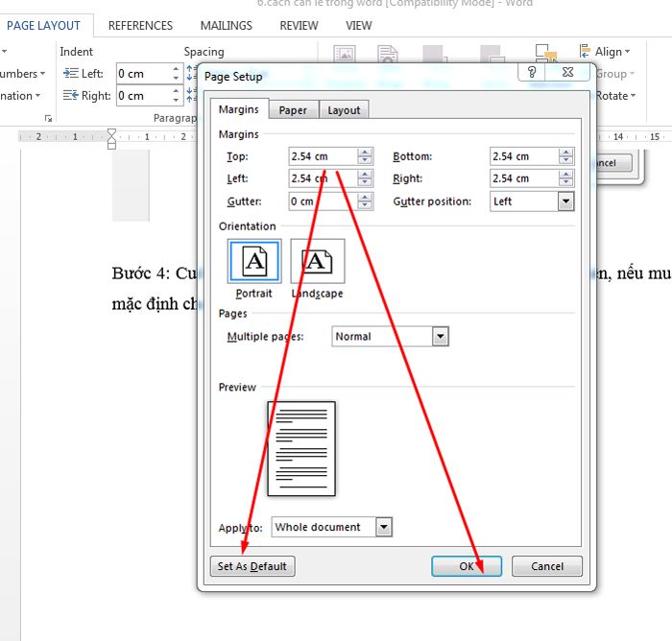Decrease Gutter value using down arrow

pyautogui.click(x=365, y=206)
